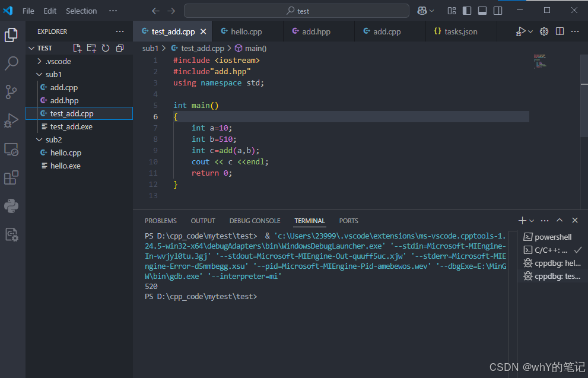Screen dimensions: 588x378
Task: Click sub1 in the breadcrumb
Action: [150, 48]
